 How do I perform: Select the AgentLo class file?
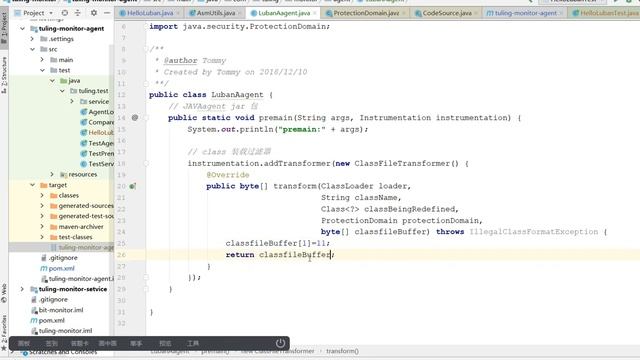click(97, 112)
